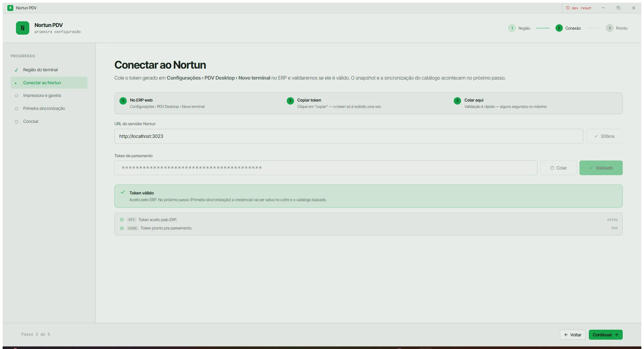Click into the URL do servidor Nortun field

[x=349, y=136]
